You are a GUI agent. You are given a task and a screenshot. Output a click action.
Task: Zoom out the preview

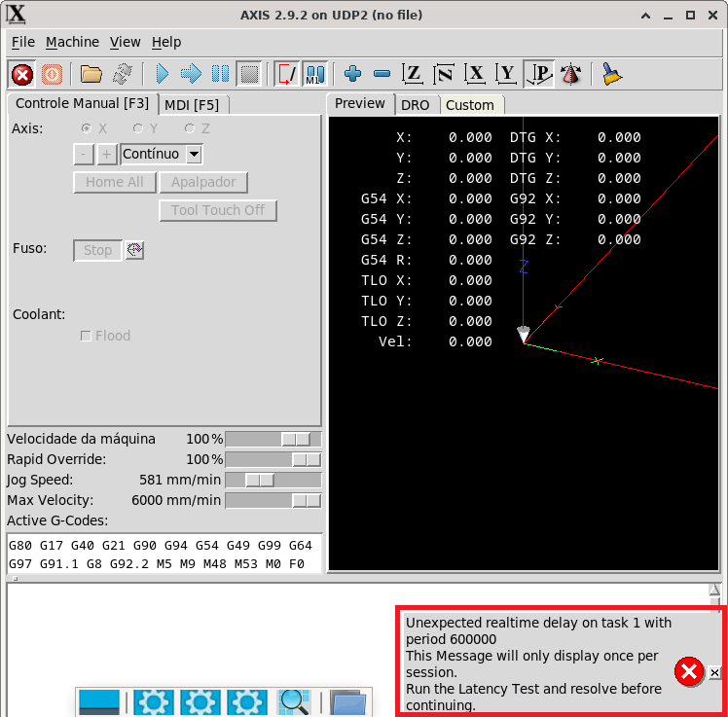tap(382, 74)
